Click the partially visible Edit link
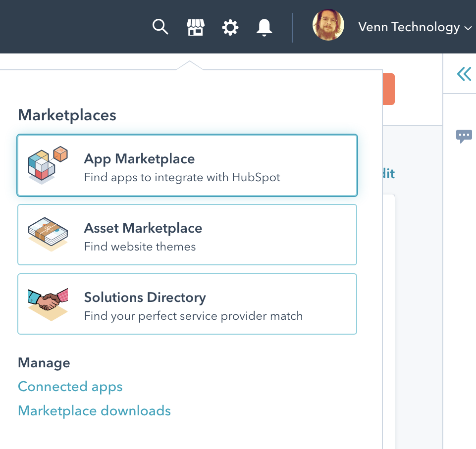The width and height of the screenshot is (476, 449). coord(388,174)
